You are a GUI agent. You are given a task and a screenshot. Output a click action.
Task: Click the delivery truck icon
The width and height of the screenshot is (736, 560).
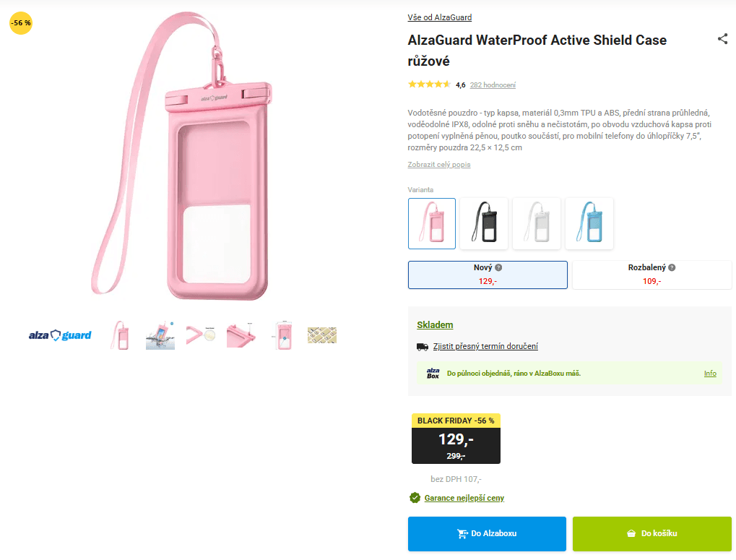tap(423, 347)
